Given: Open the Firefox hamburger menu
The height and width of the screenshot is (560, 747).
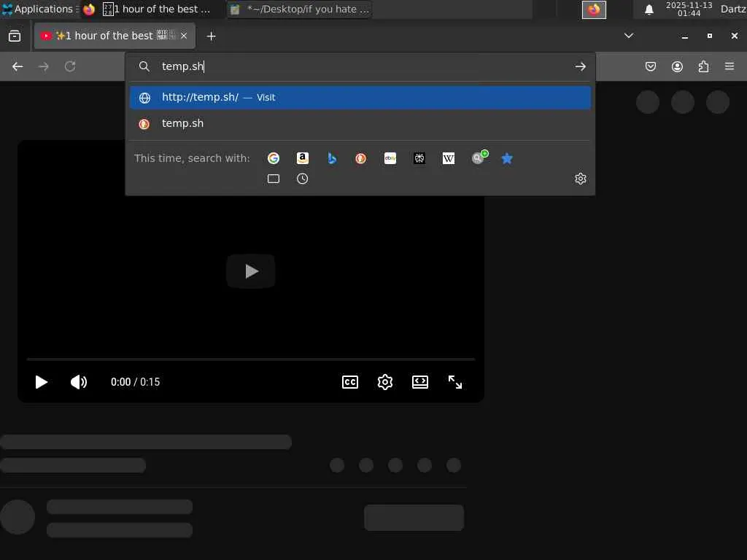Looking at the screenshot, I should (729, 66).
